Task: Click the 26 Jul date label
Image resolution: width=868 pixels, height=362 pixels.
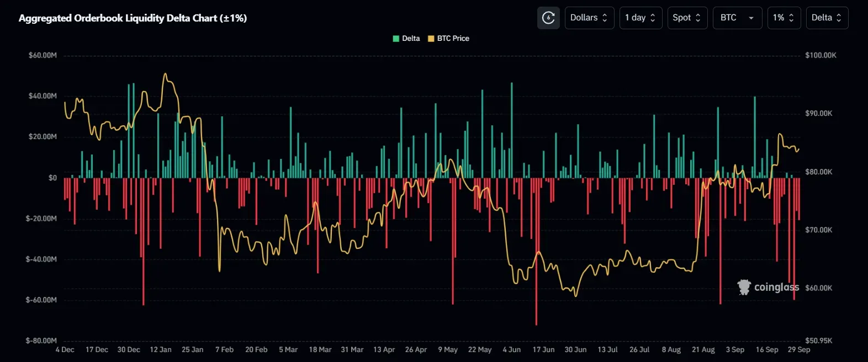Action: tap(639, 350)
